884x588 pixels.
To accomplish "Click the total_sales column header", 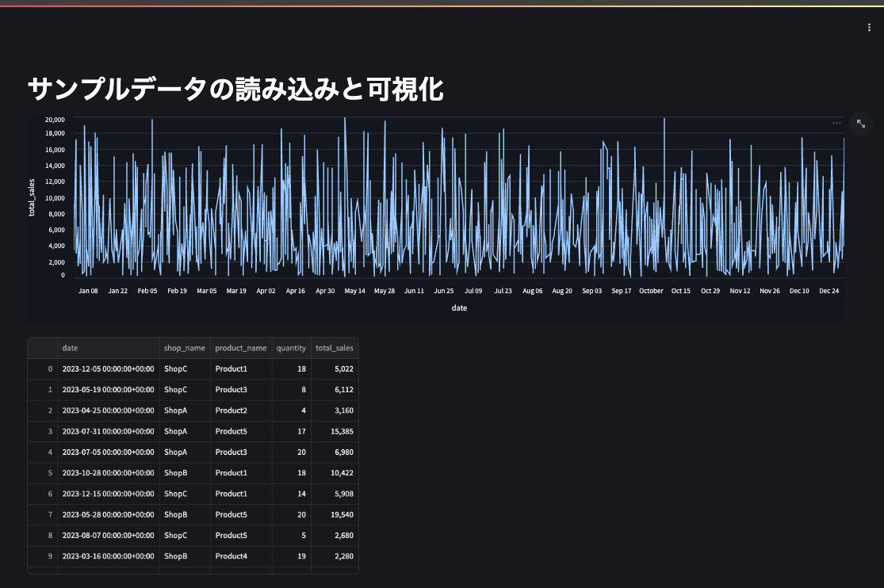I will tap(334, 348).
